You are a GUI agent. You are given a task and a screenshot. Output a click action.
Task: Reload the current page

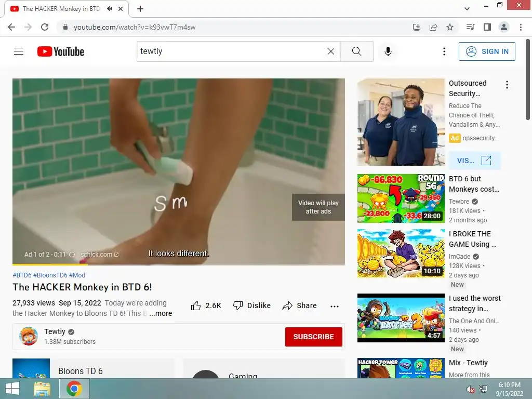45,27
